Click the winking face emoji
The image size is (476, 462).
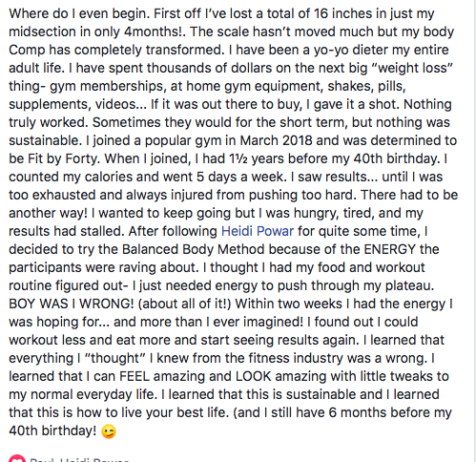109,431
